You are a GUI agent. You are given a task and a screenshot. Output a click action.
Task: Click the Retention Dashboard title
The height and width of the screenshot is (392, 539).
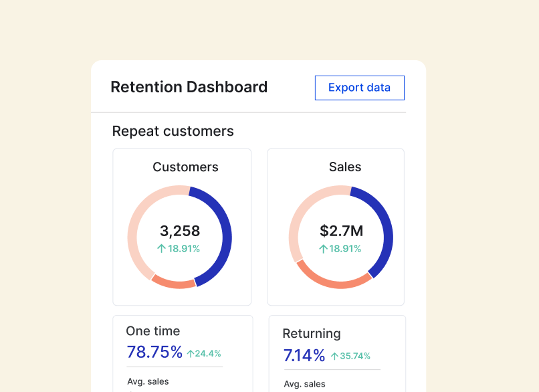click(x=189, y=87)
